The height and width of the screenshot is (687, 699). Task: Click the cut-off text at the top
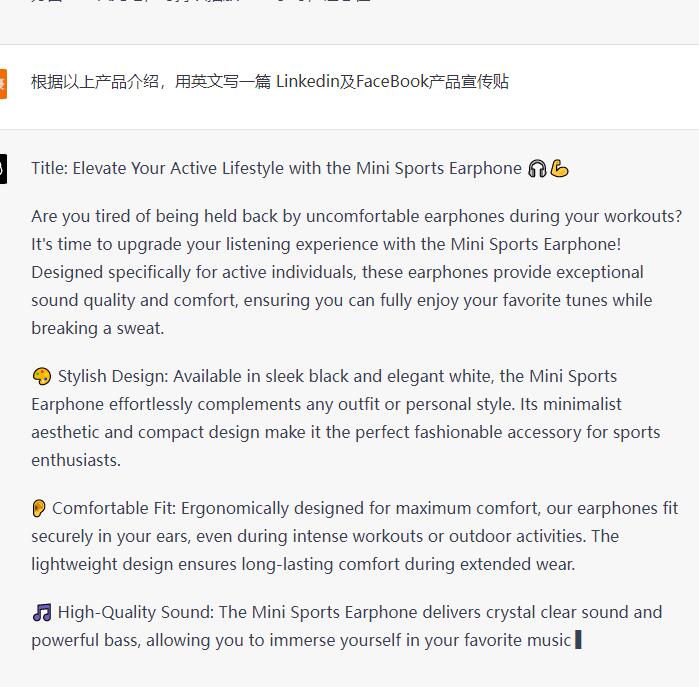click(x=201, y=1)
